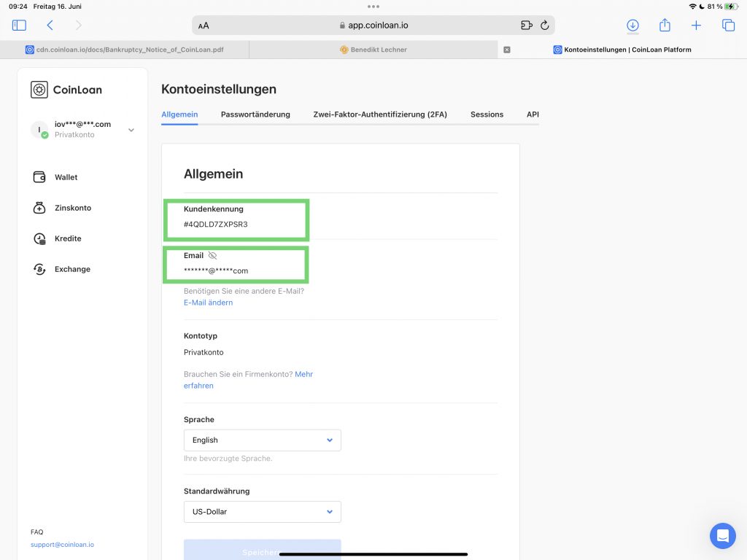Click the Zinskonto money bag icon
747x560 pixels.
(x=39, y=208)
